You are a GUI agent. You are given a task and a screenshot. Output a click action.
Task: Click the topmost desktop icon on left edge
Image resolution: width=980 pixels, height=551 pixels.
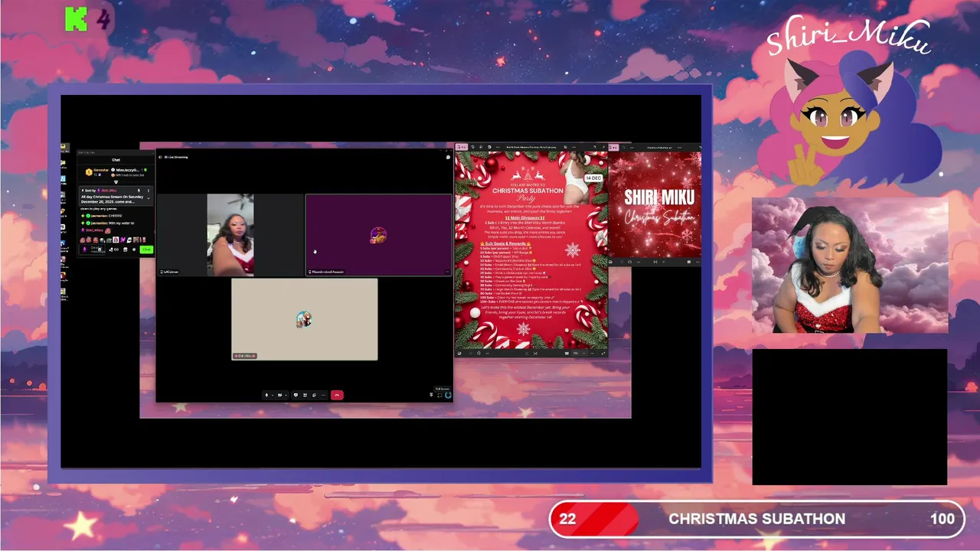pyautogui.click(x=64, y=148)
